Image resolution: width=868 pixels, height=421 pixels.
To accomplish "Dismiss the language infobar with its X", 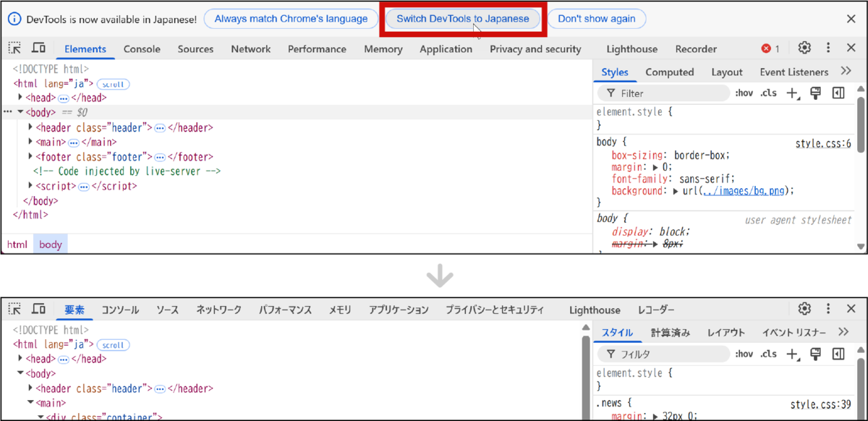I will [851, 19].
